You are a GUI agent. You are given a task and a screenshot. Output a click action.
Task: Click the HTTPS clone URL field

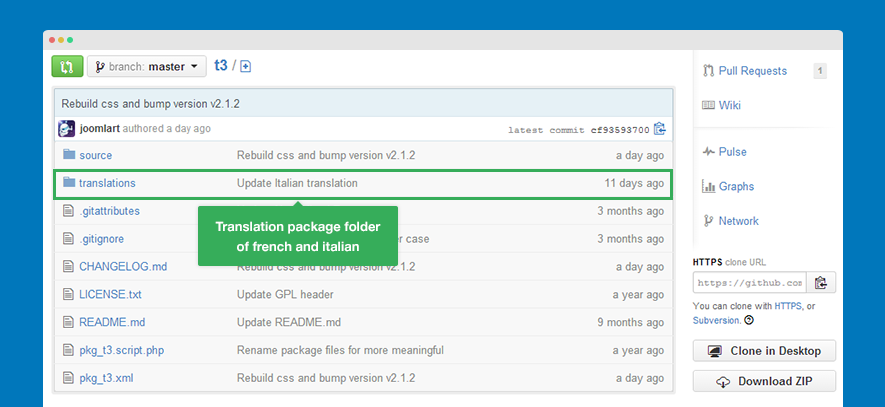(x=749, y=283)
